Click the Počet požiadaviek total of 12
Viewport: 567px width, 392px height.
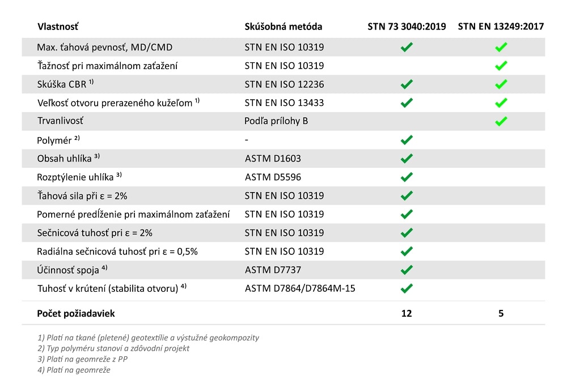tap(407, 313)
